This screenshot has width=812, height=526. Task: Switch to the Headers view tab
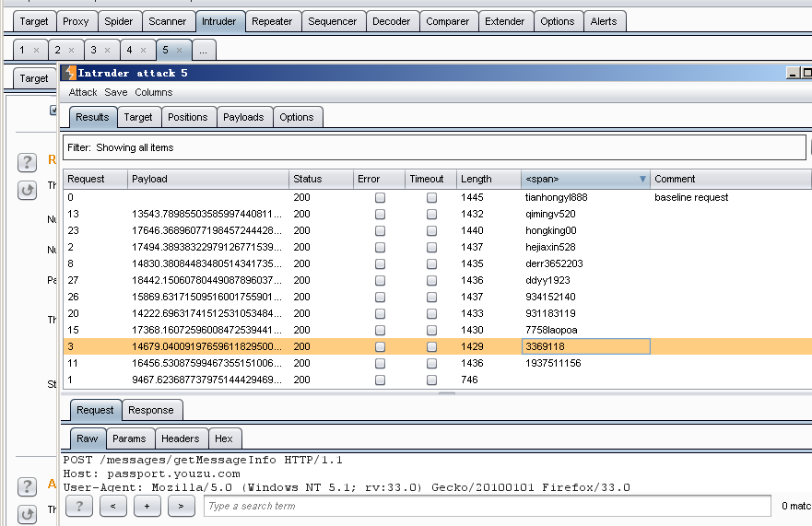point(181,438)
